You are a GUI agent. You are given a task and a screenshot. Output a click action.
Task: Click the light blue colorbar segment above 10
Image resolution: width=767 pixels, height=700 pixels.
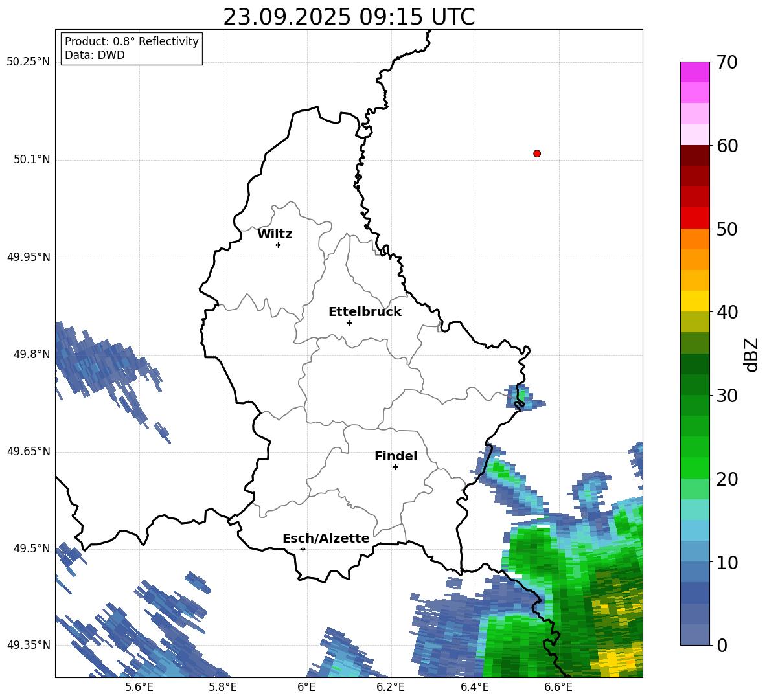pos(694,552)
